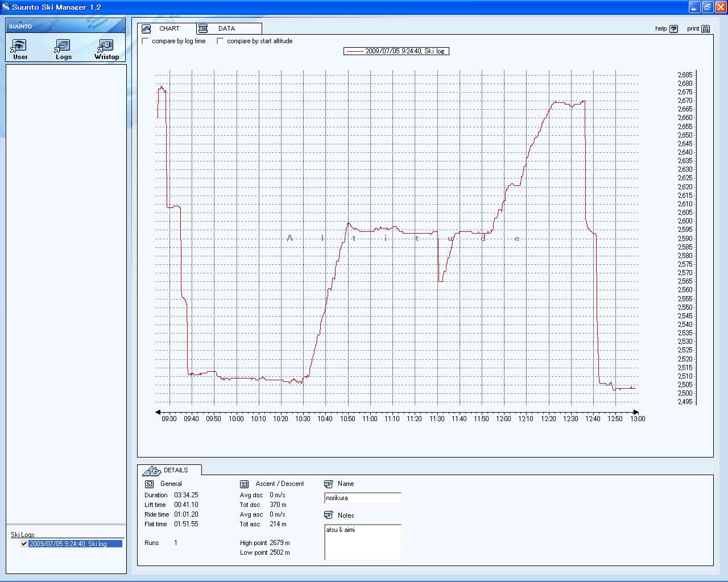728x582 pixels.
Task: Uncheck the 2009/07/05 ski log checkbox
Action: [24, 544]
